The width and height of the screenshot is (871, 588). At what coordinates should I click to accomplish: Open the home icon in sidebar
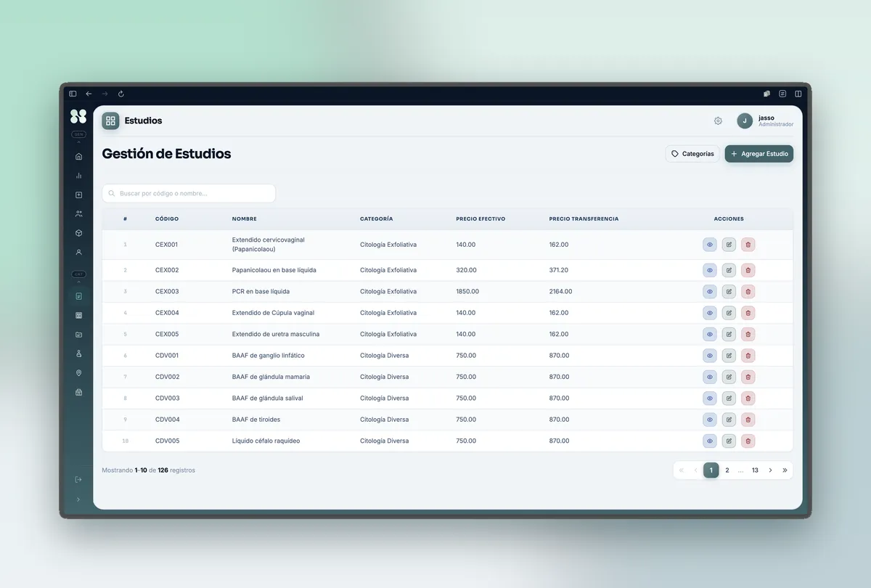coord(78,156)
